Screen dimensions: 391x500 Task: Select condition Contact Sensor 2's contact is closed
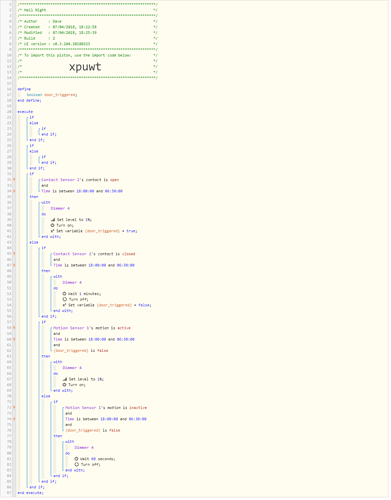[x=94, y=255]
